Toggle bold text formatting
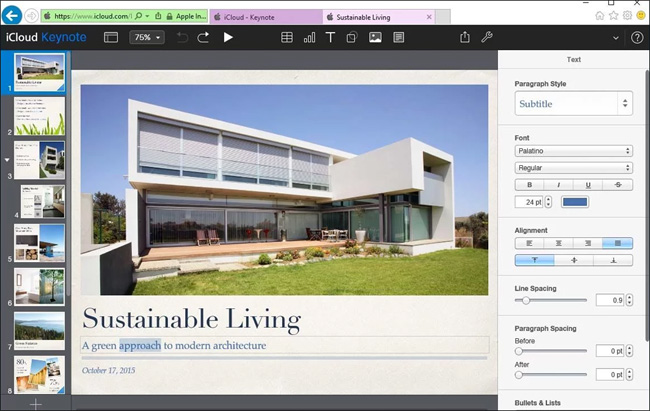650x411 pixels. coord(529,185)
